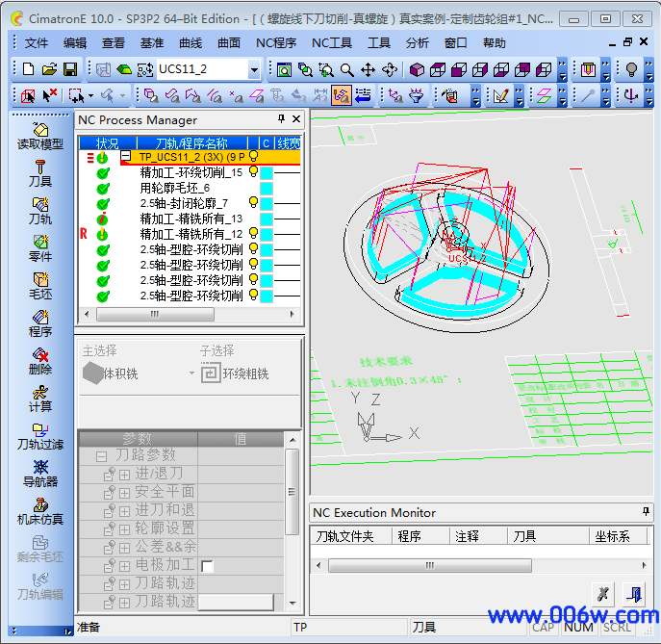Launch the 导航器 navigator icon
661x644 pixels.
pyautogui.click(x=40, y=467)
